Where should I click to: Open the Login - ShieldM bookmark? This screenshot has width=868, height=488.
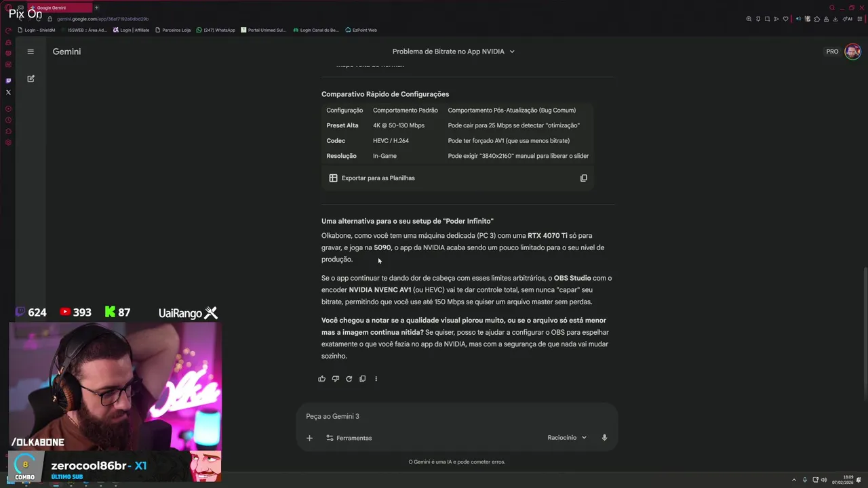37,30
